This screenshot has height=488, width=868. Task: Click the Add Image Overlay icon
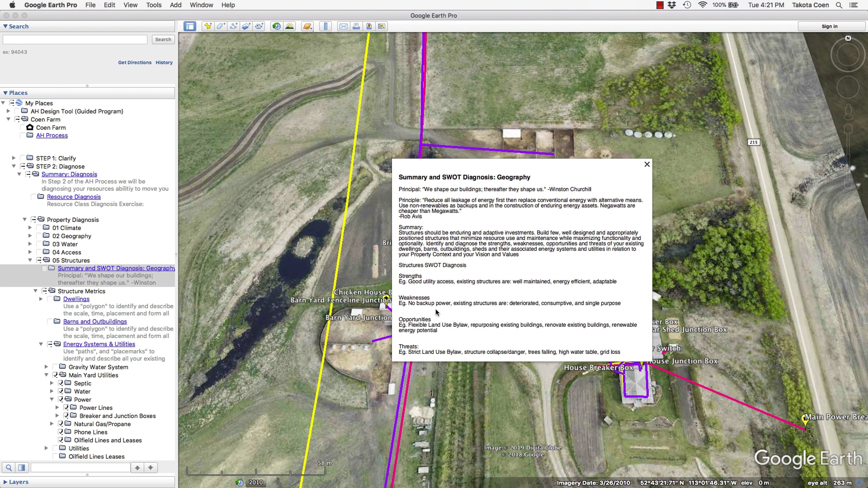click(x=246, y=26)
